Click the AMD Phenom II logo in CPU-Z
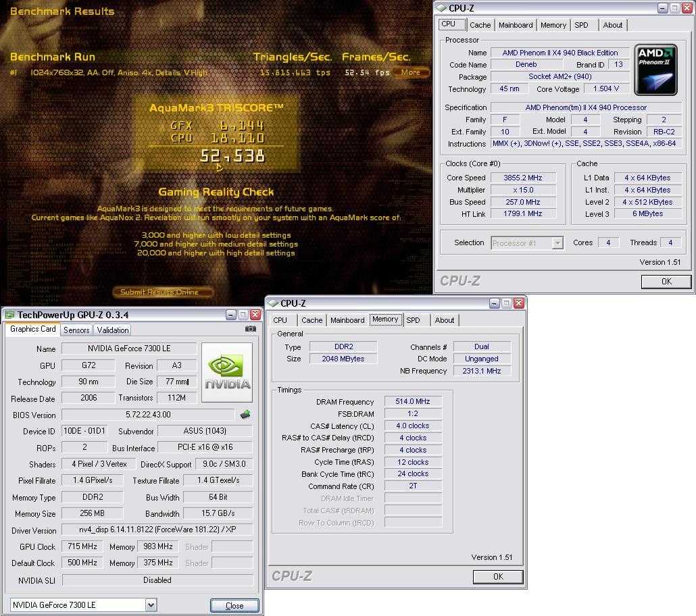This screenshot has height=616, width=696. 655,70
